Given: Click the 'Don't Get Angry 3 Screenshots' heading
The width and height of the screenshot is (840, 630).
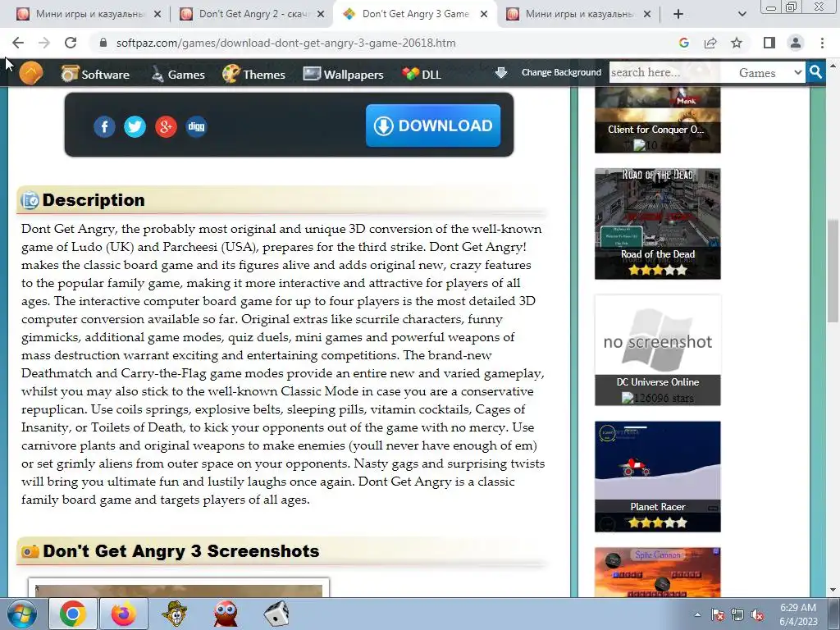Looking at the screenshot, I should (181, 551).
